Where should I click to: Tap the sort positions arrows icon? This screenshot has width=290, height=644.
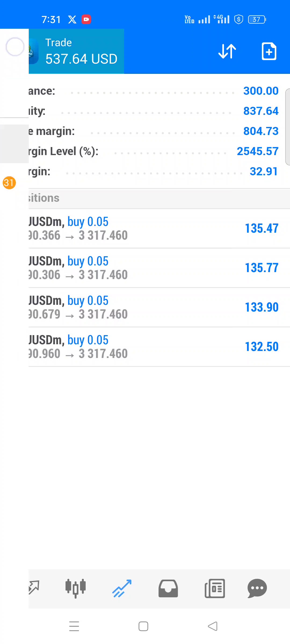tap(227, 51)
